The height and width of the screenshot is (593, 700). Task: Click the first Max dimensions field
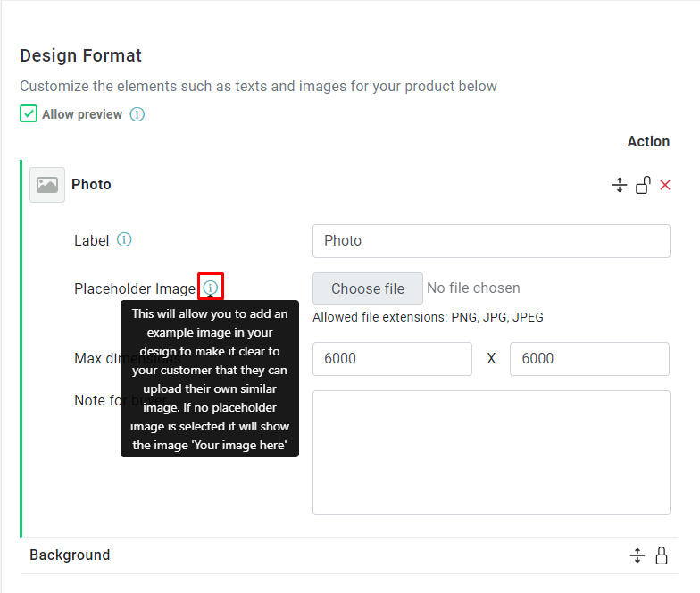pos(392,359)
